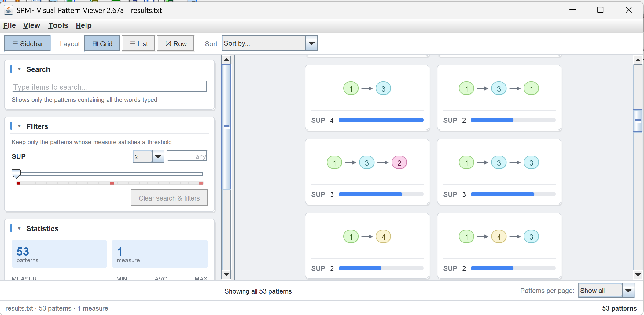Screen dimensions: 644x315
Task: Select the 1 → 3 → 3 pattern card
Action: 499,172
